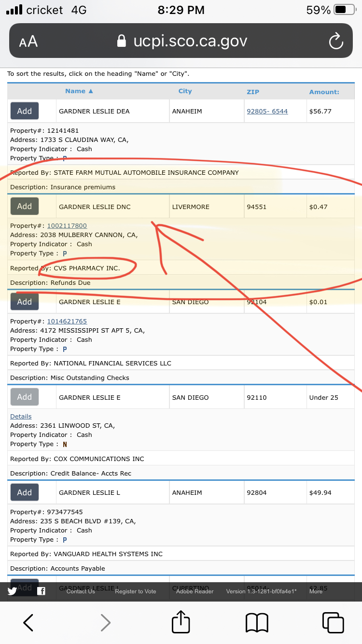Select Description Insurance premiums text
This screenshot has height=644, width=362.
(x=63, y=187)
